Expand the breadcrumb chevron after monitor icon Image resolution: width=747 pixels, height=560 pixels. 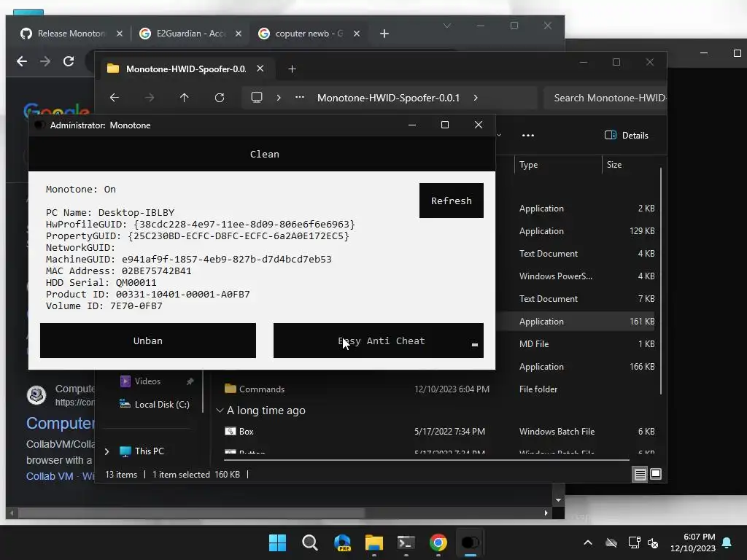coord(279,98)
